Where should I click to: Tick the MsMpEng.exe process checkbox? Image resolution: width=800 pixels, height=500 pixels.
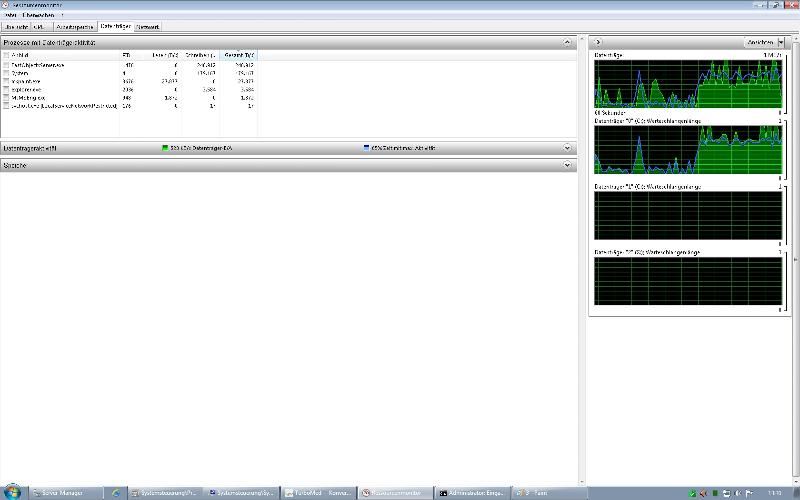pyautogui.click(x=6, y=98)
